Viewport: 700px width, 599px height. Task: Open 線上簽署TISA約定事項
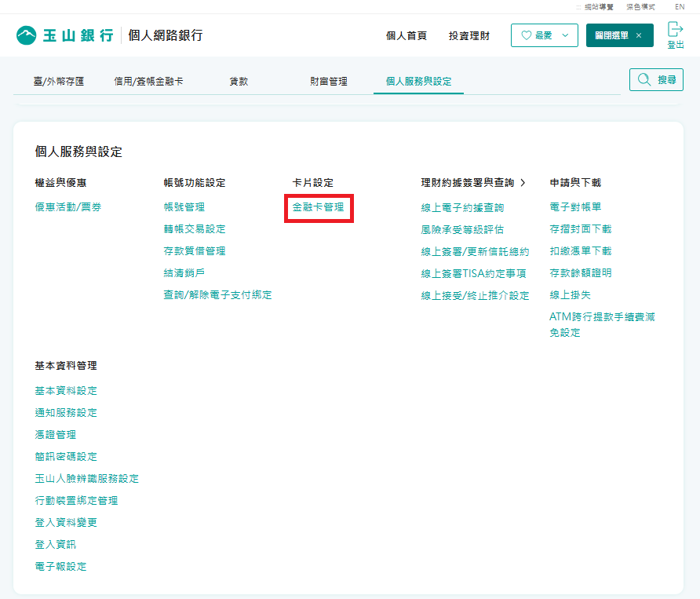(x=474, y=273)
